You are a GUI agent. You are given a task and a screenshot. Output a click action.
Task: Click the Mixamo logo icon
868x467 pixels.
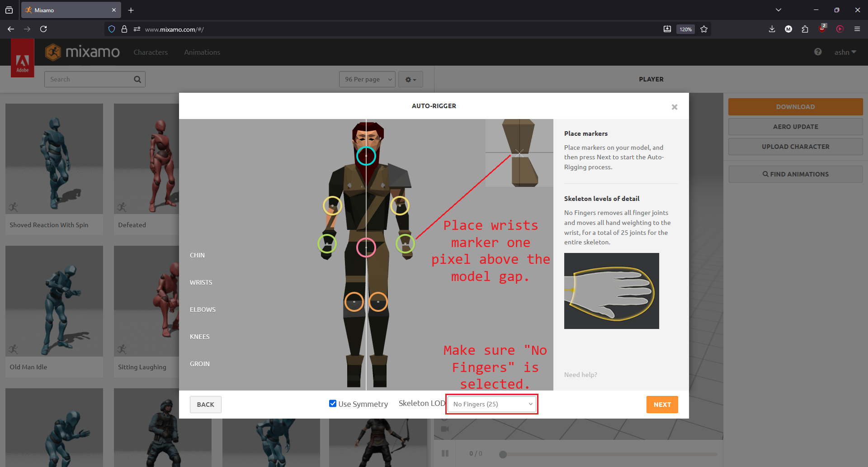(53, 52)
